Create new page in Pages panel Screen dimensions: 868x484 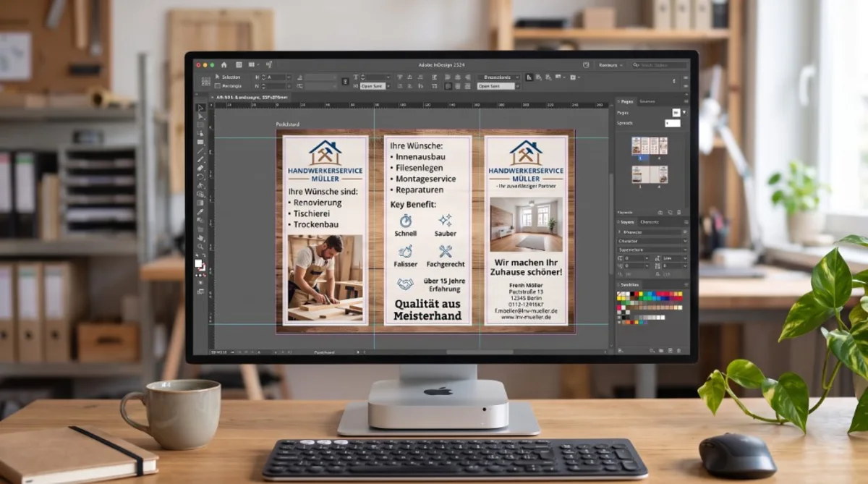[x=670, y=212]
